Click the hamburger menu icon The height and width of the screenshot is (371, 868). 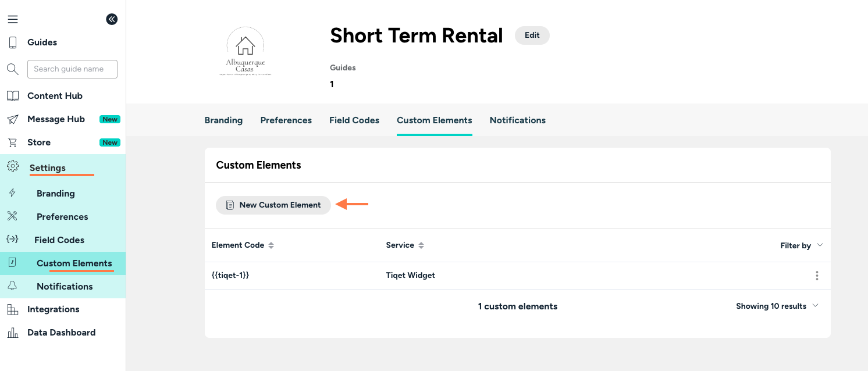point(13,19)
